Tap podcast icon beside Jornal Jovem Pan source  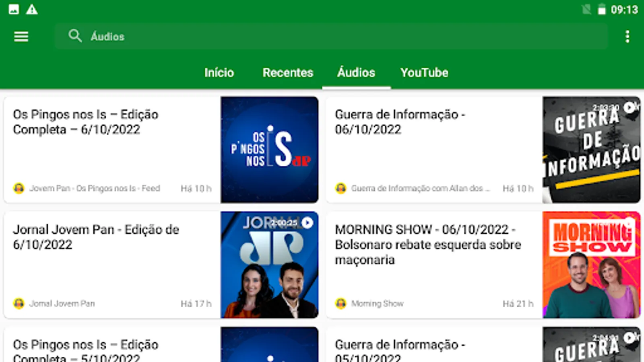click(19, 303)
